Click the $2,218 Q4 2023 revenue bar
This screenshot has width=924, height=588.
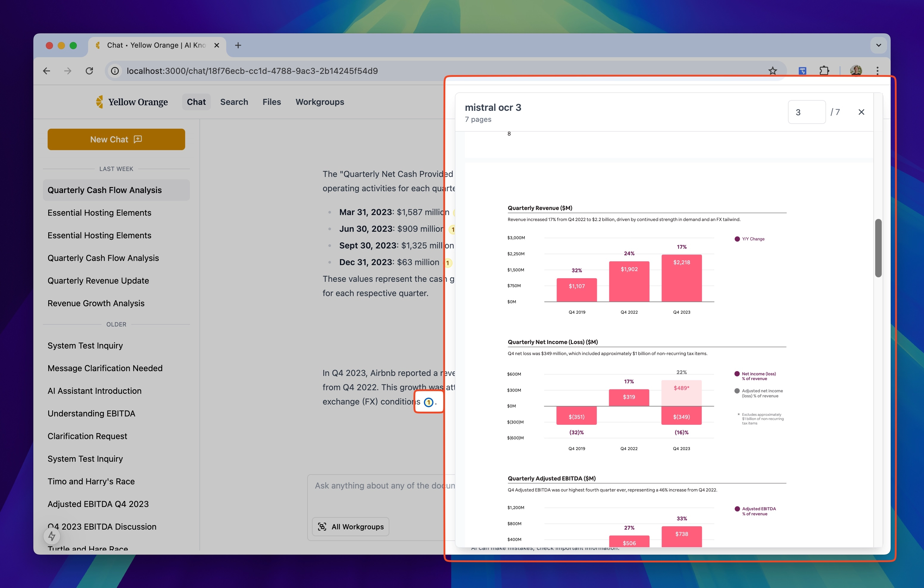pyautogui.click(x=681, y=278)
